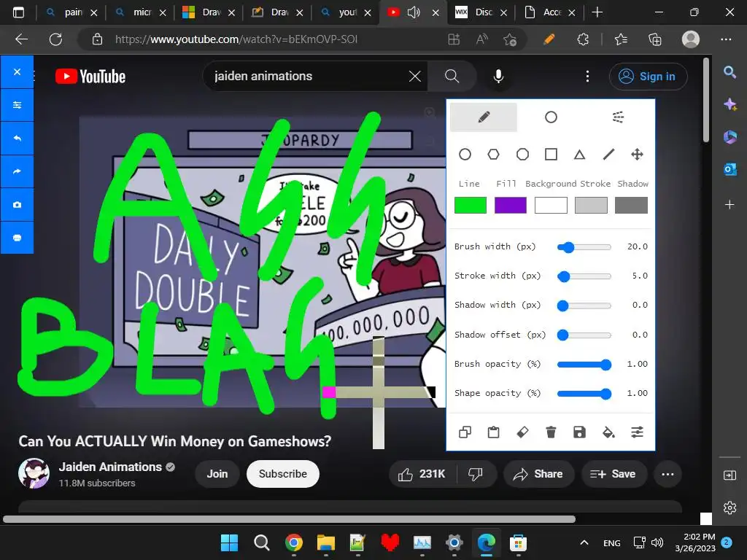The width and height of the screenshot is (747, 560).
Task: Click the save floppy disk icon
Action: point(579,432)
